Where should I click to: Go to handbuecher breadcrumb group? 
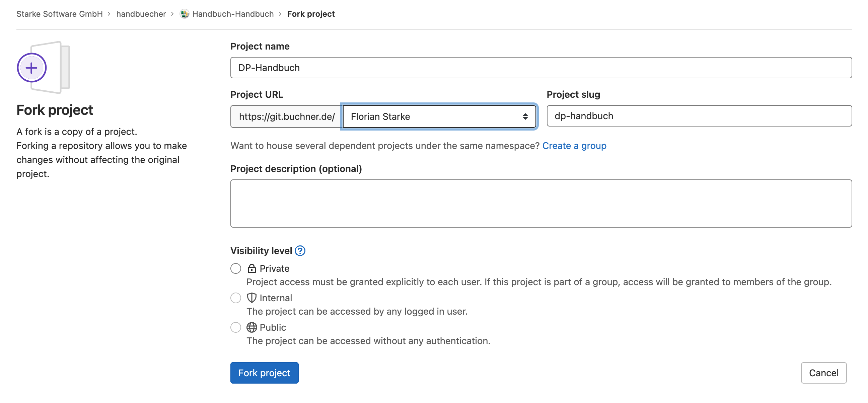pyautogui.click(x=141, y=14)
